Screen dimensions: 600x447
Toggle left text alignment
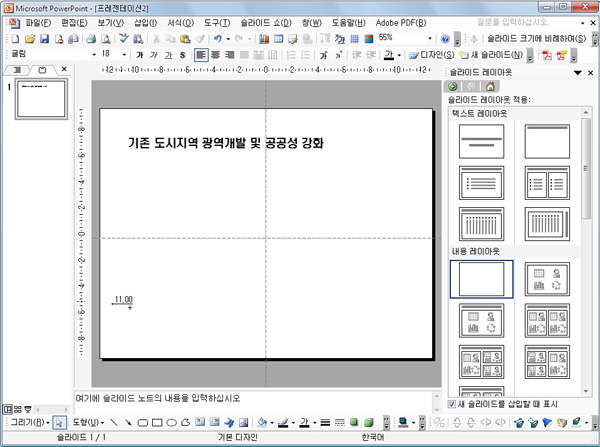(201, 54)
